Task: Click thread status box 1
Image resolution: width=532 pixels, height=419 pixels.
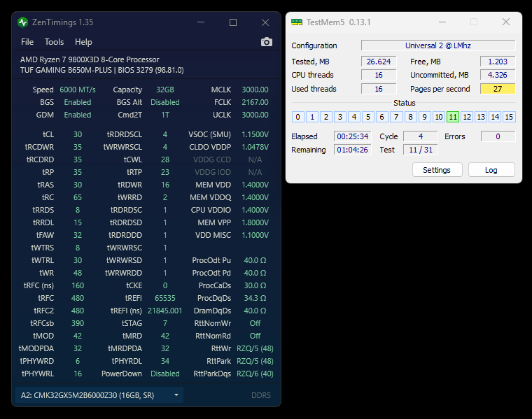Action: [312, 117]
